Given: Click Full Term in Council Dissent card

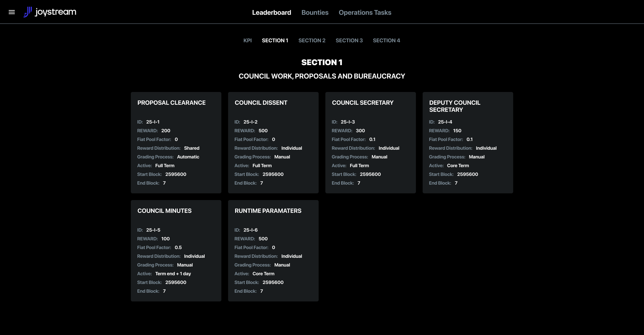Looking at the screenshot, I should coord(262,165).
